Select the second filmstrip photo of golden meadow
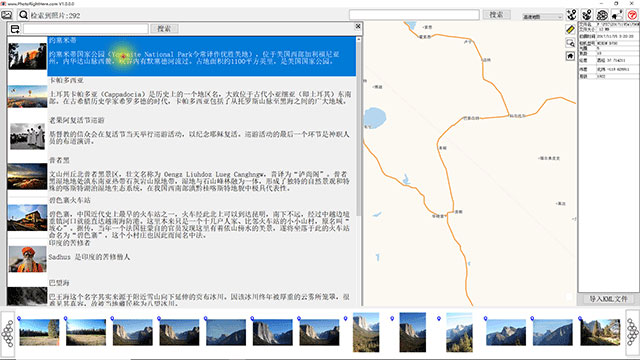 tap(86, 332)
